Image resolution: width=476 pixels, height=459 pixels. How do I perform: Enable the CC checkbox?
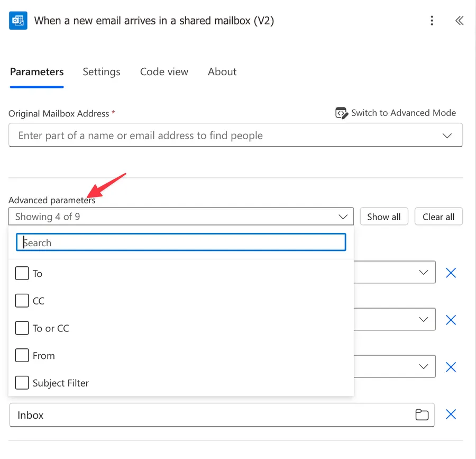22,301
